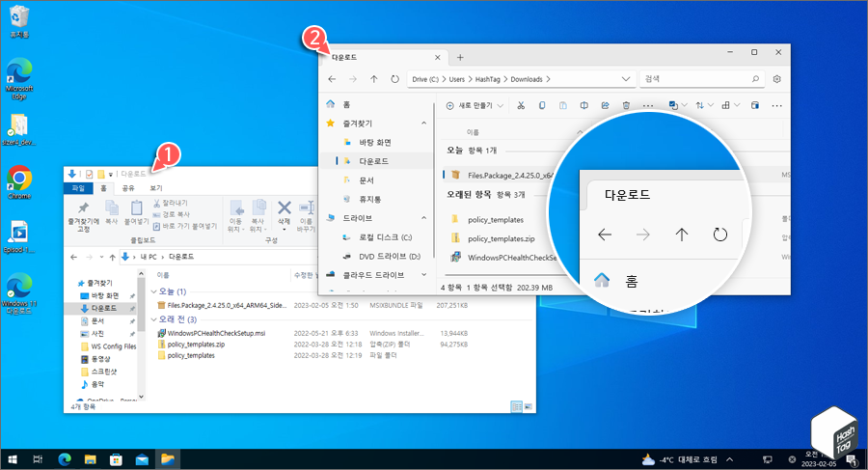Open the 파일 (File) tab in Explorer

click(78, 188)
